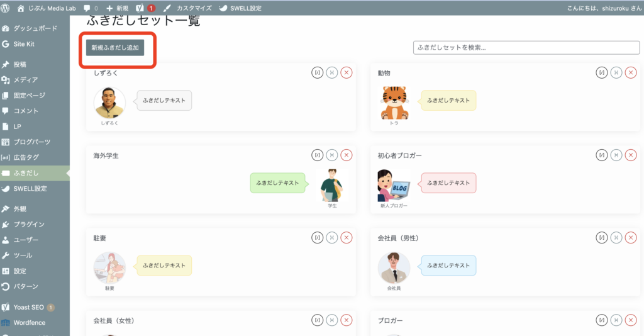Click the ふきだしセットを検索 search field
The height and width of the screenshot is (336, 644).
click(x=526, y=48)
